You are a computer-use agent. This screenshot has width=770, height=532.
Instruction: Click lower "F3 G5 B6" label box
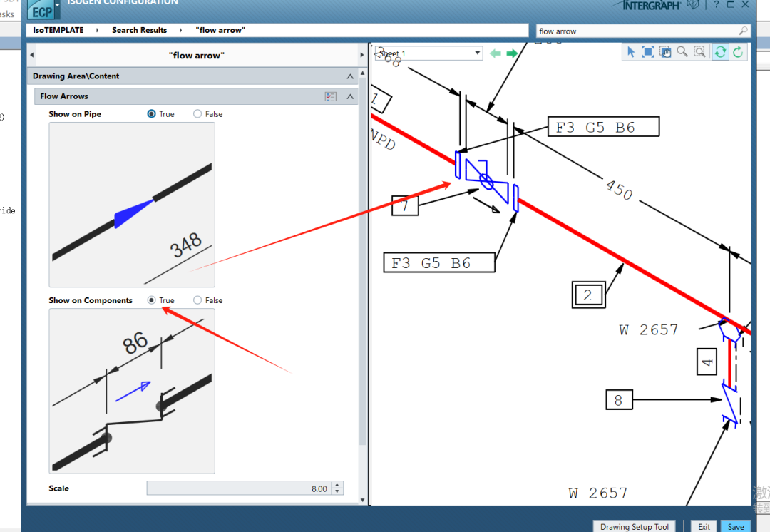(x=439, y=262)
